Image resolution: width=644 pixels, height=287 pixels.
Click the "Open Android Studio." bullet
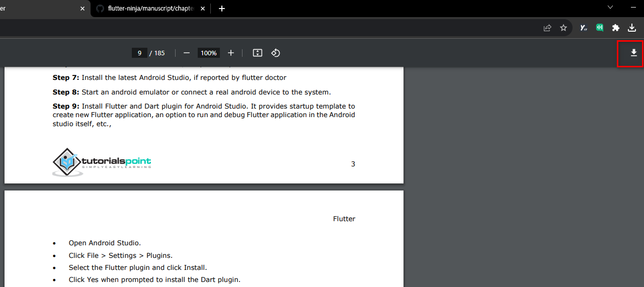[105, 243]
